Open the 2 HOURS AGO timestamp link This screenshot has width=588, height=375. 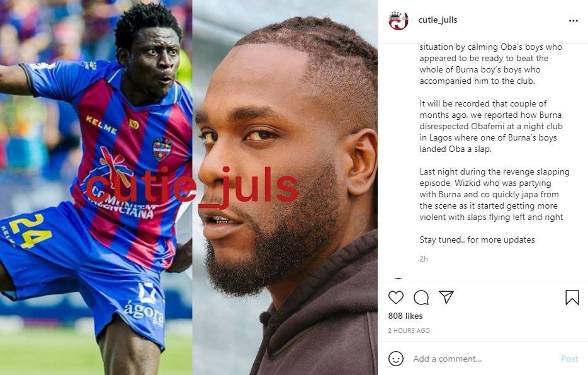[409, 331]
